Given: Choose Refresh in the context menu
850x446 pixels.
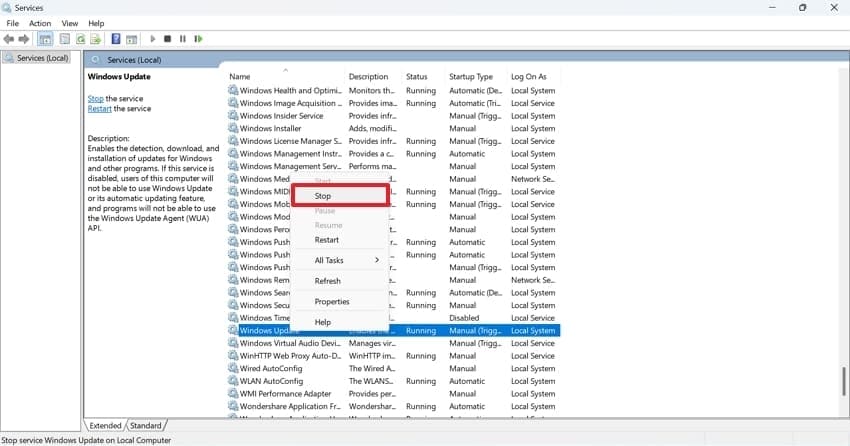Looking at the screenshot, I should [x=340, y=281].
